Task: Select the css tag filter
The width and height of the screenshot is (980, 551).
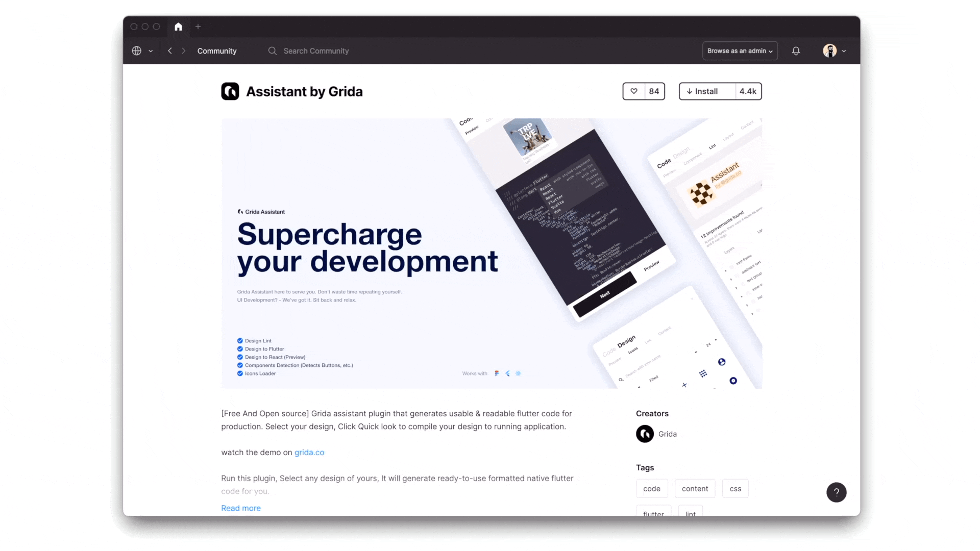Action: click(735, 488)
